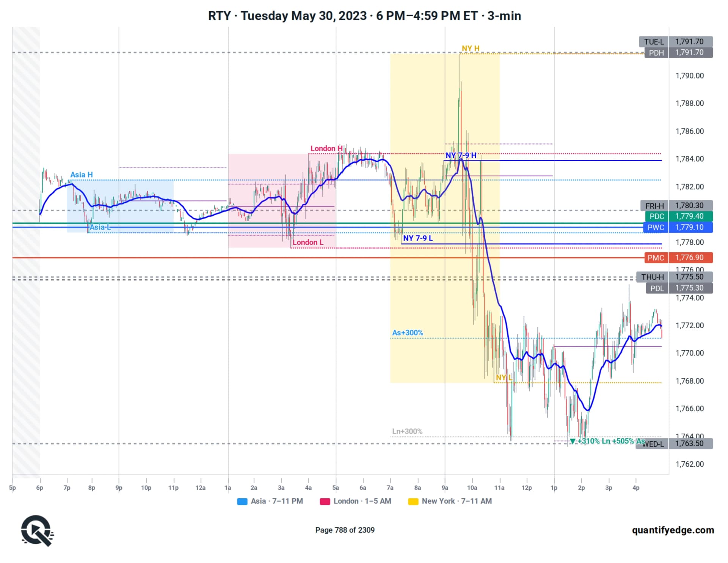Click the QuantifyEdge logo icon
Image resolution: width=728 pixels, height=563 pixels.
[x=37, y=530]
